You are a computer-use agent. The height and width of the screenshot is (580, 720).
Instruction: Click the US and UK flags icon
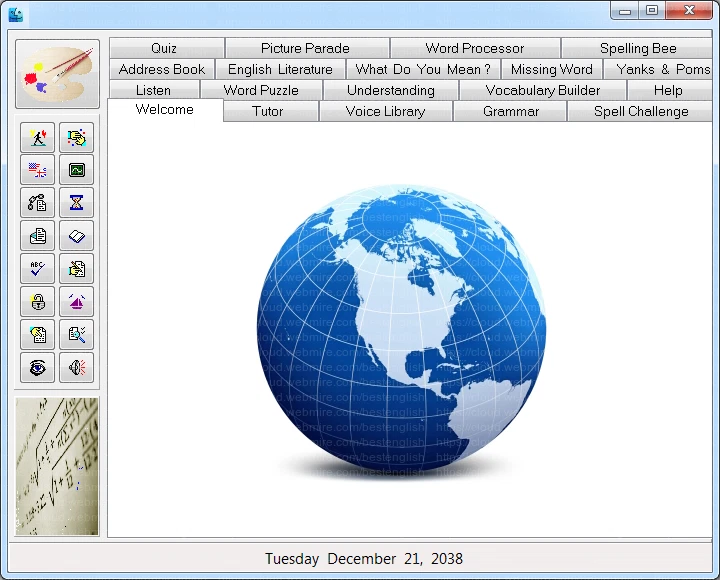pyautogui.click(x=37, y=170)
